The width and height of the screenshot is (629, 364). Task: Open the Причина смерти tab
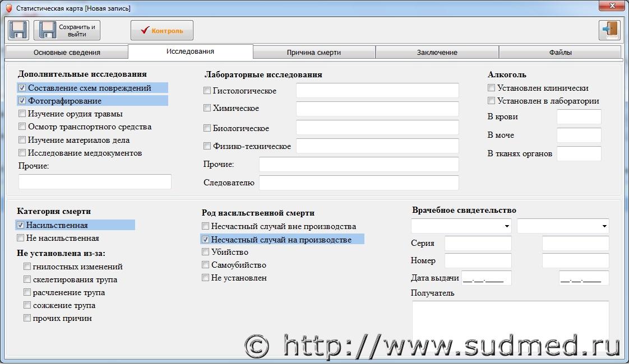[314, 53]
